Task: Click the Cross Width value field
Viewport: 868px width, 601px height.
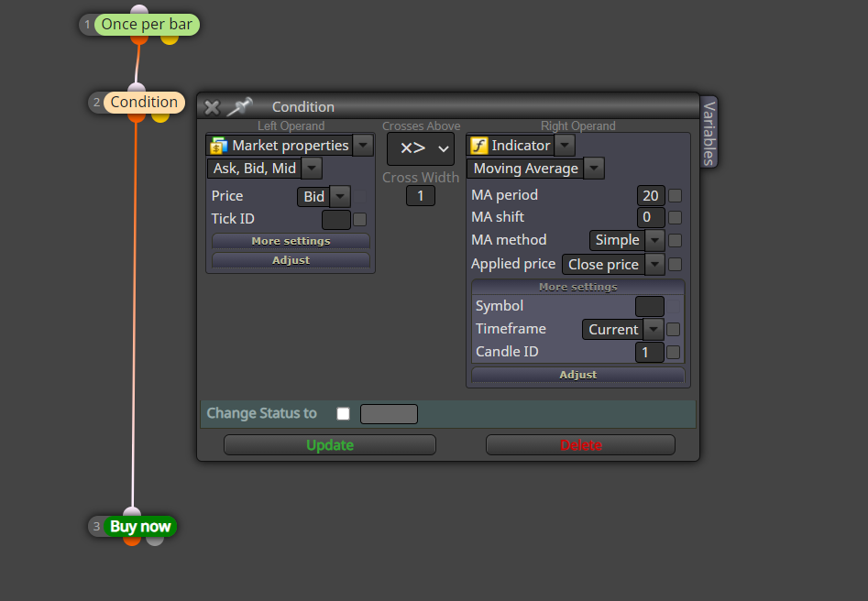Action: coord(421,196)
